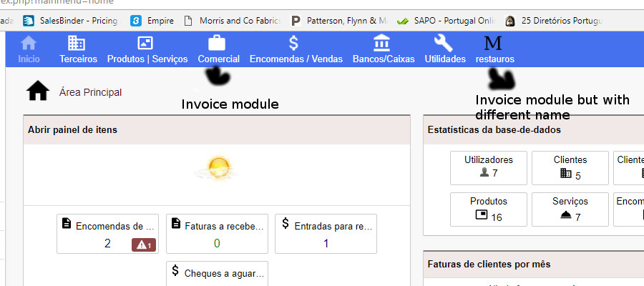Open the Terceiros menu label

(79, 59)
